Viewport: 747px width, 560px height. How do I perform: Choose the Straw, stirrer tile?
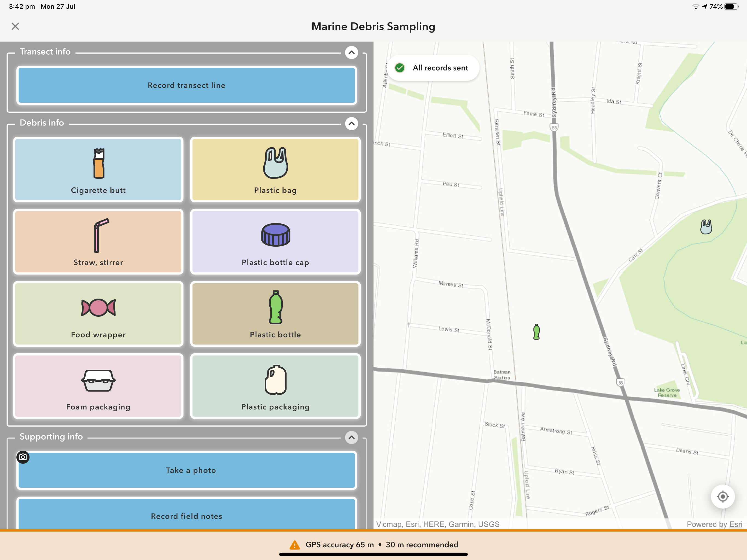(x=98, y=242)
